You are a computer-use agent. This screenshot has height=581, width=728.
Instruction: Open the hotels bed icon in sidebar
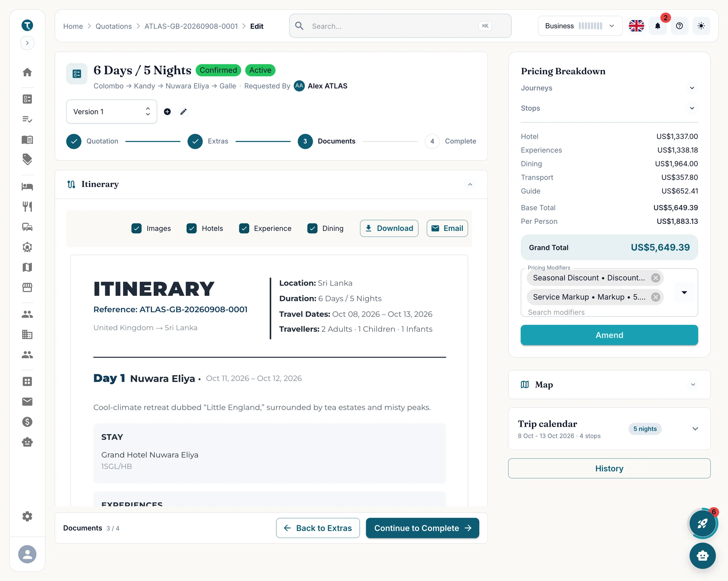(27, 187)
